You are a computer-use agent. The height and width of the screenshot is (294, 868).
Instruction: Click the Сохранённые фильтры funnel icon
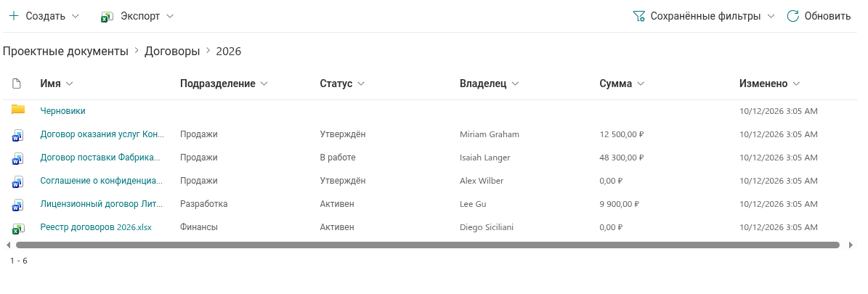click(638, 16)
